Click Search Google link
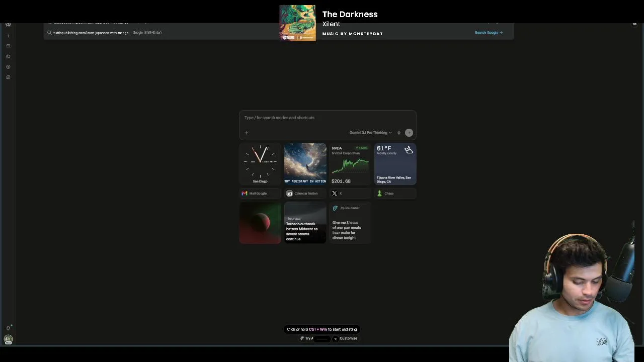The width and height of the screenshot is (644, 362). (489, 33)
